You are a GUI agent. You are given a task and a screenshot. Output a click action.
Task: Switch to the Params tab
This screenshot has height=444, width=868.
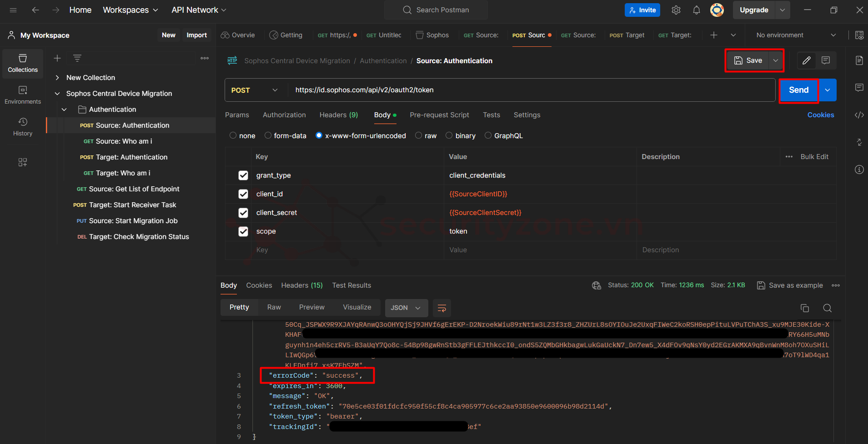237,115
